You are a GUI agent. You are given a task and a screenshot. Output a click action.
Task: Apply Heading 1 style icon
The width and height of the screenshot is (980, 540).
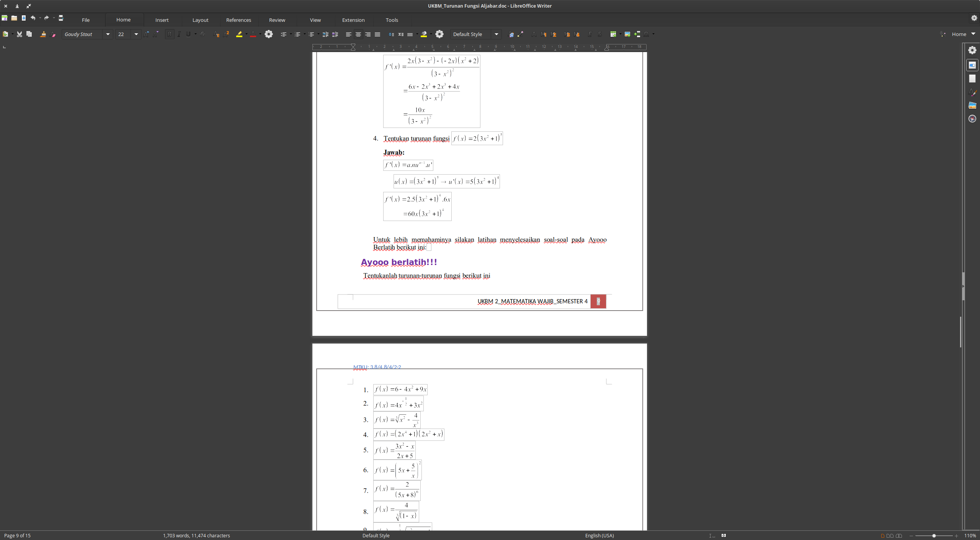[x=543, y=34]
